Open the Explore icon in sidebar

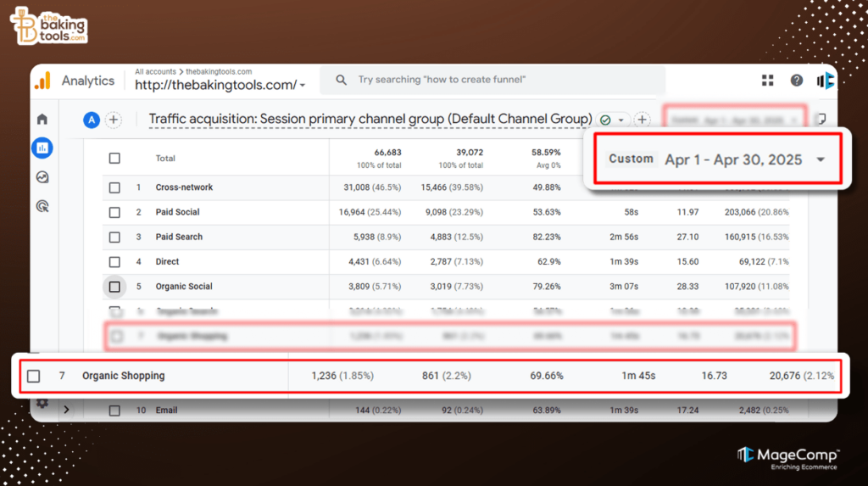(42, 177)
